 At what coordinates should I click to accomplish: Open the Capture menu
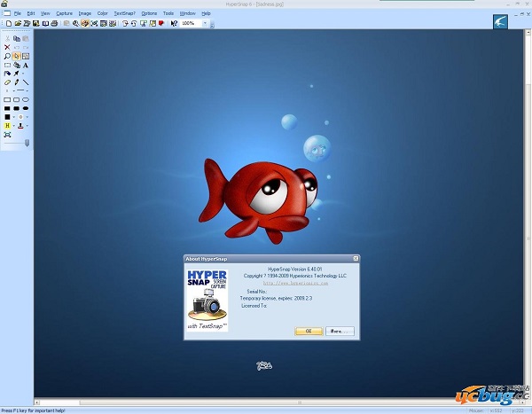(64, 13)
